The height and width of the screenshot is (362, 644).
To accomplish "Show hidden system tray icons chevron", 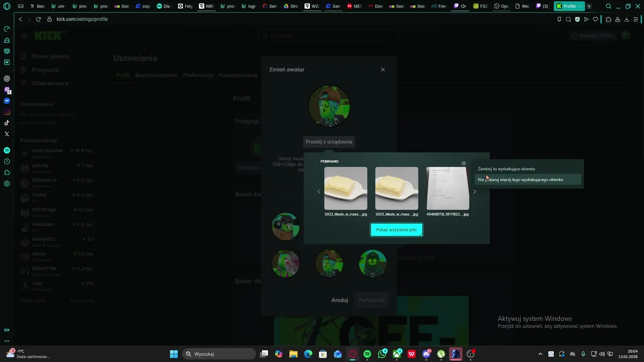I will click(540, 354).
